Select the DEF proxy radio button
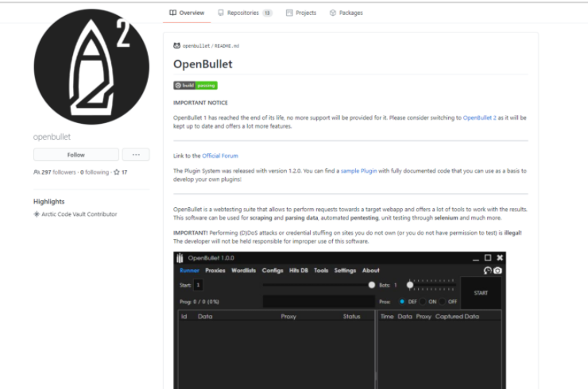This screenshot has height=389, width=588. 402,302
